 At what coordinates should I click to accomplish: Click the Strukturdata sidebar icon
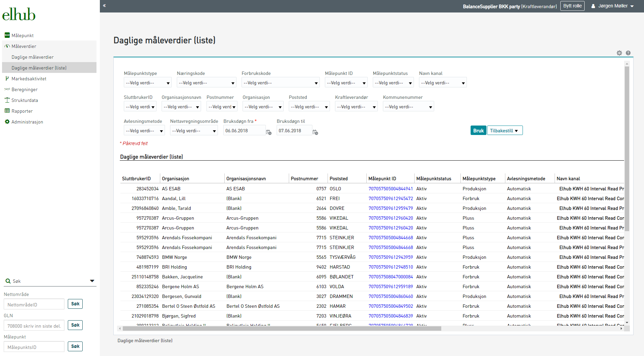(x=7, y=100)
